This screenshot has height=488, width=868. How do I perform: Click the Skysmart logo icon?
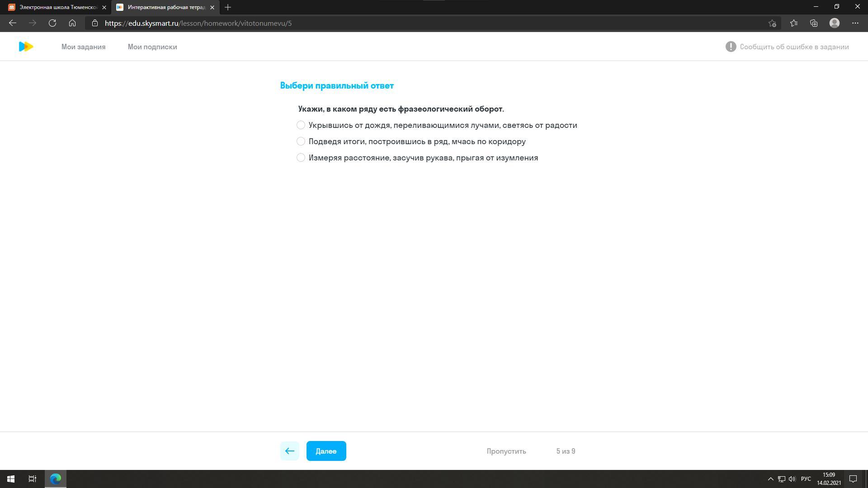[x=26, y=47]
